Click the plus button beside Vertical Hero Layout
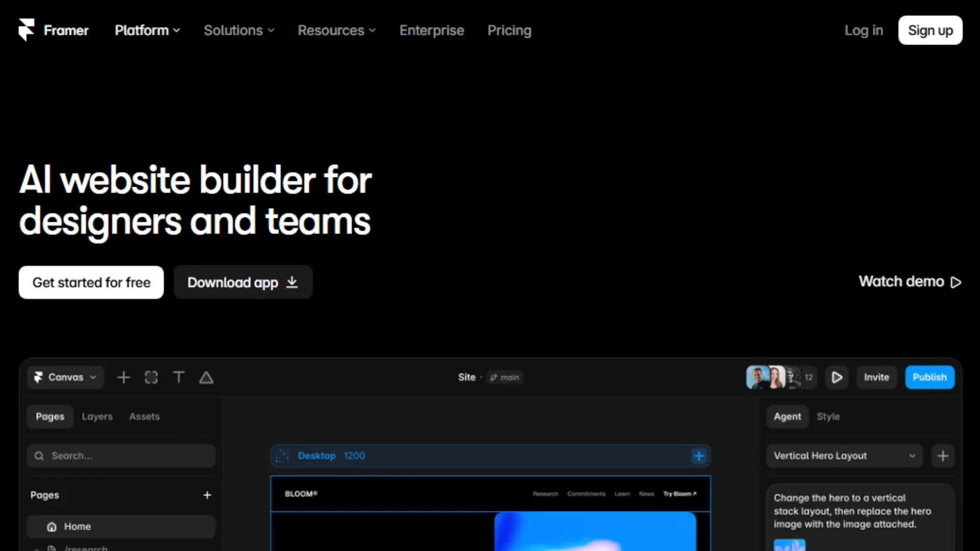This screenshot has height=551, width=980. pos(943,456)
